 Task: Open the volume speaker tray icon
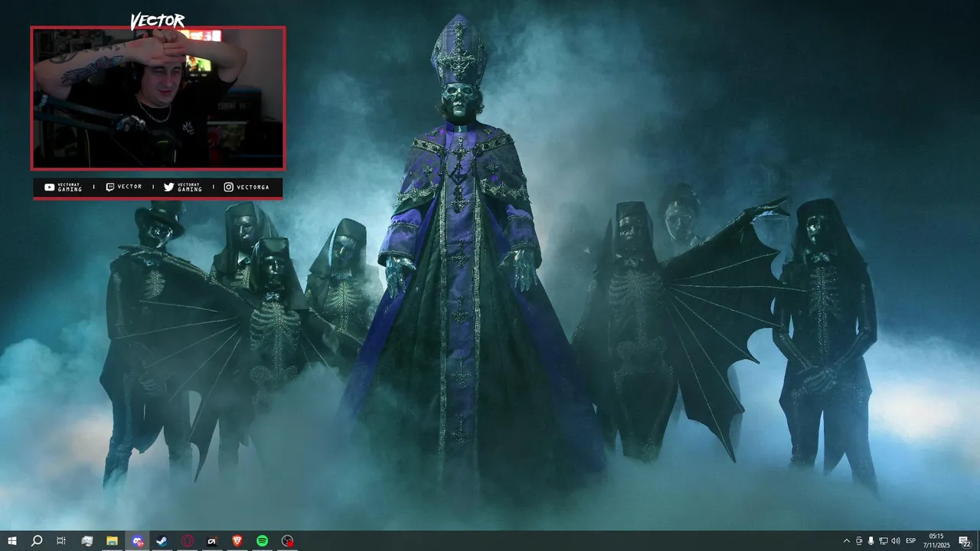[896, 541]
